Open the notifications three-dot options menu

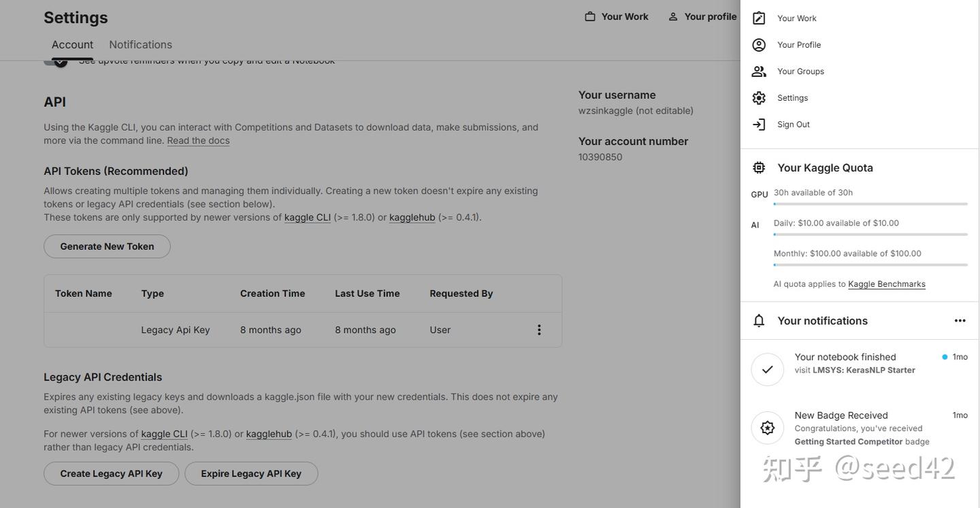tap(960, 321)
